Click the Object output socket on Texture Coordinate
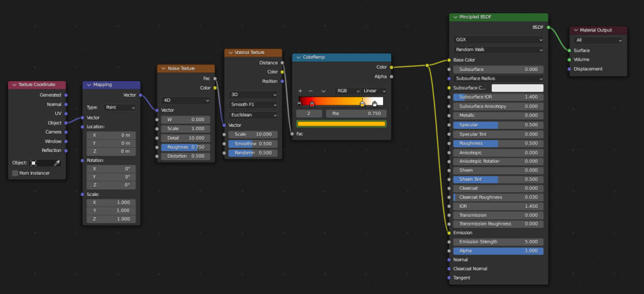The image size is (644, 294). click(x=65, y=122)
